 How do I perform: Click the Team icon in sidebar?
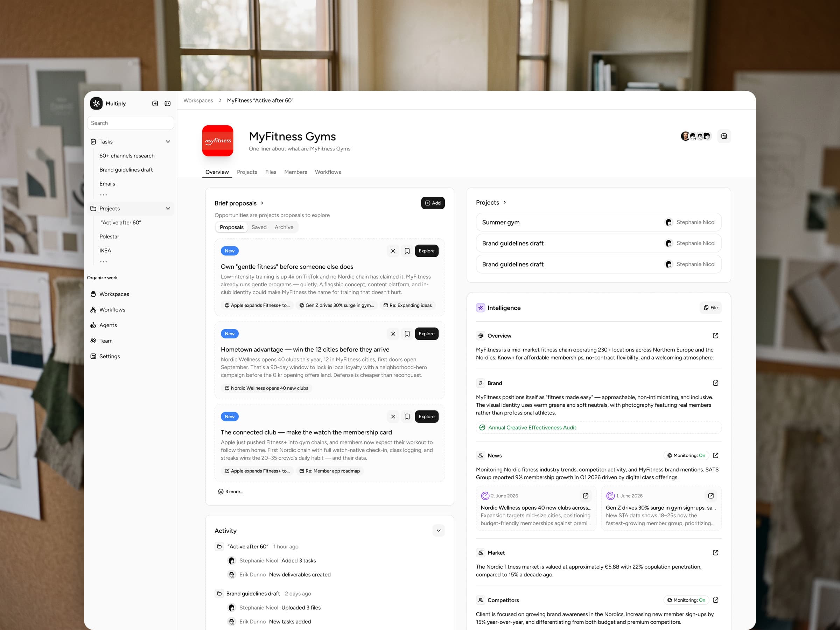93,341
